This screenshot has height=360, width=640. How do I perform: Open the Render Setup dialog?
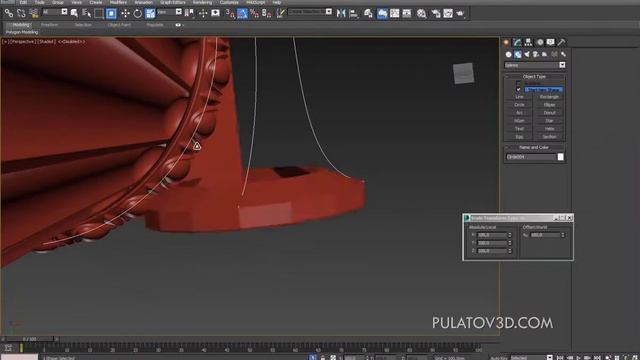pyautogui.click(x=436, y=13)
